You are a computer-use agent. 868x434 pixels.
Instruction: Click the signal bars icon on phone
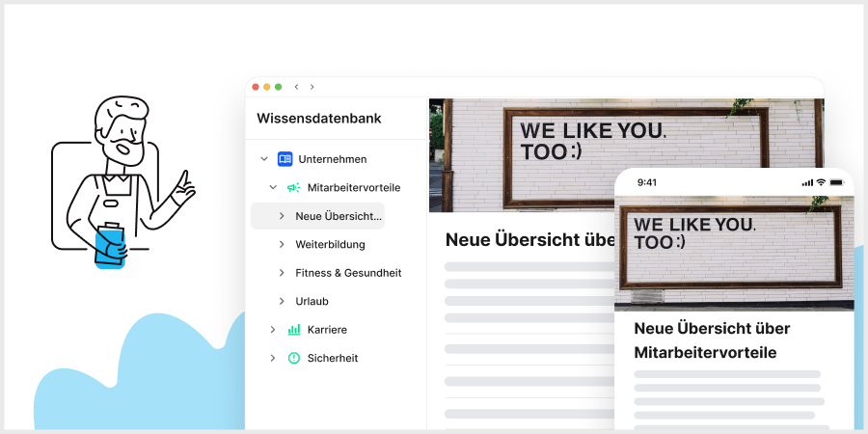pyautogui.click(x=807, y=182)
